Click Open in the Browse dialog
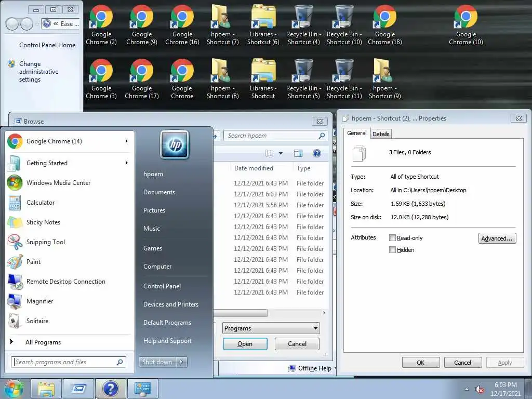The height and width of the screenshot is (399, 532). coord(245,344)
